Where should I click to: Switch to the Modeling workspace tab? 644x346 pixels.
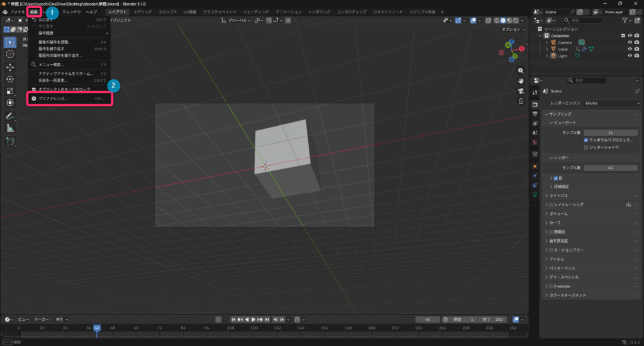(147, 12)
